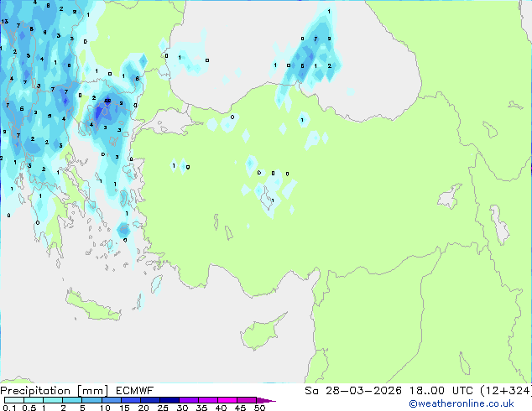Screen dimensions: 532x411
Task: Click the 45–50 mm legend color swatch
Action: pyautogui.click(x=247, y=400)
